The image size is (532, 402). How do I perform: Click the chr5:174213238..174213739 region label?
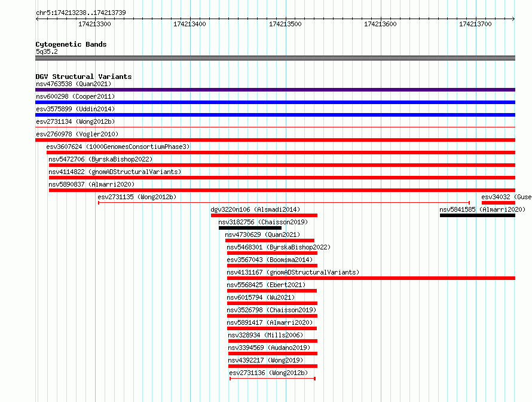tap(81, 13)
